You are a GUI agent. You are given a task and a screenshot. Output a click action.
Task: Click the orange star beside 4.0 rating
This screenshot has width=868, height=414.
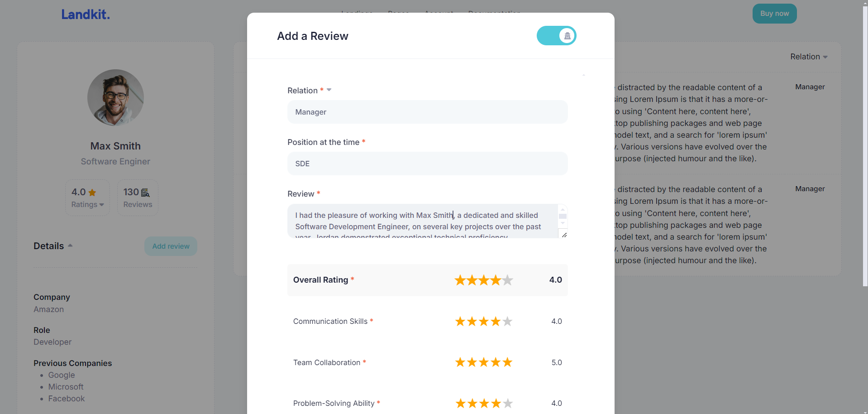pyautogui.click(x=92, y=193)
